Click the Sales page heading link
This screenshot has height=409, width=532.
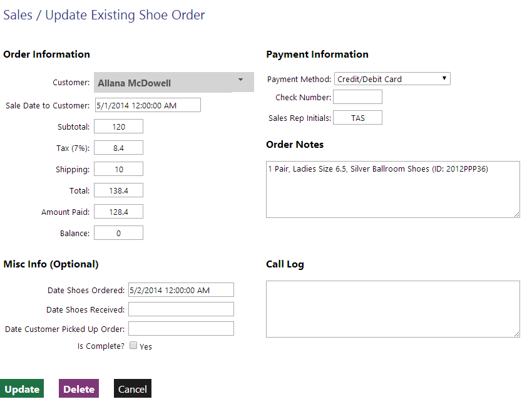coord(18,14)
